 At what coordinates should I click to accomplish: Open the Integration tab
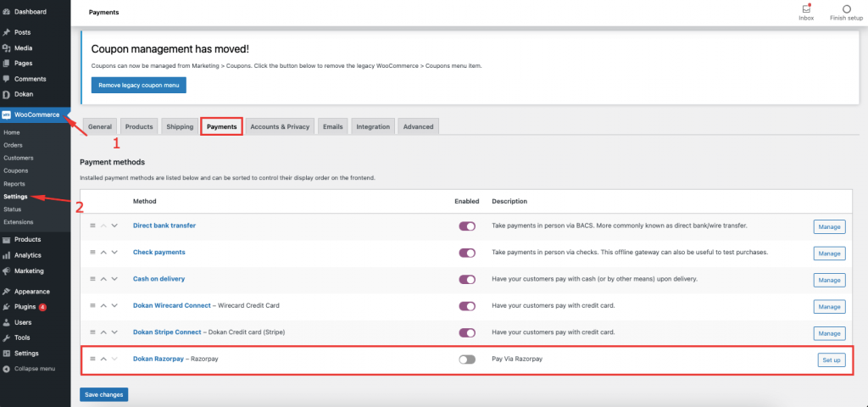[373, 127]
